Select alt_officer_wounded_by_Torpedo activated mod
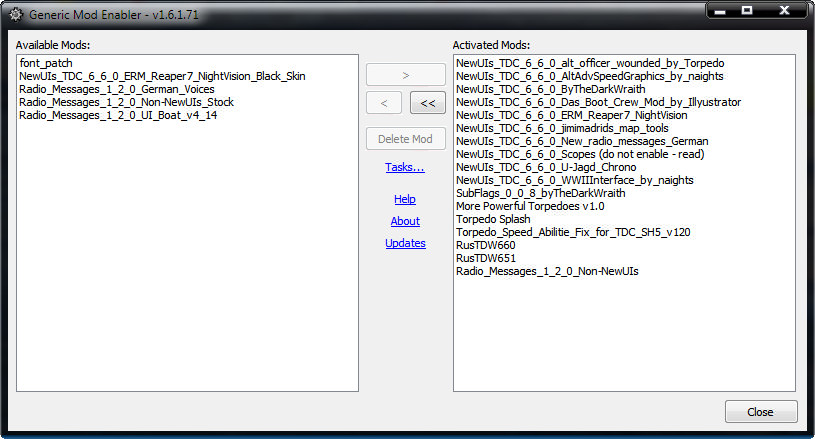This screenshot has width=815, height=439. click(590, 63)
